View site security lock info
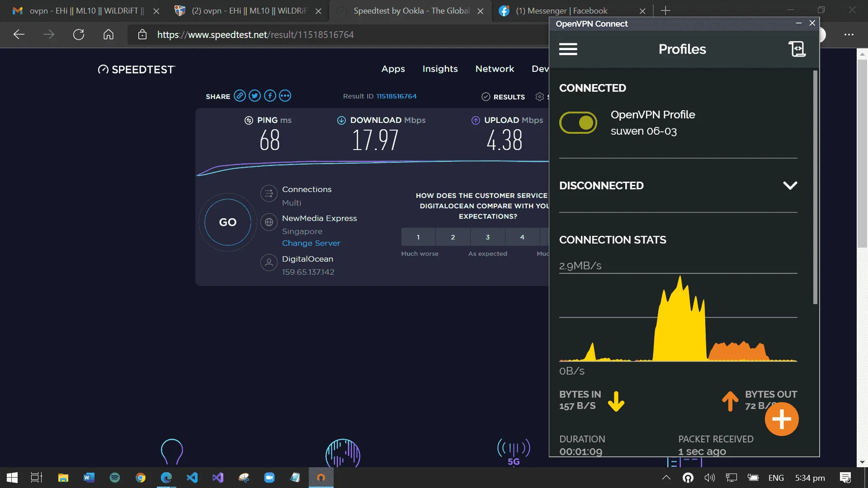Screen dimensions: 868x488 tap(142, 34)
